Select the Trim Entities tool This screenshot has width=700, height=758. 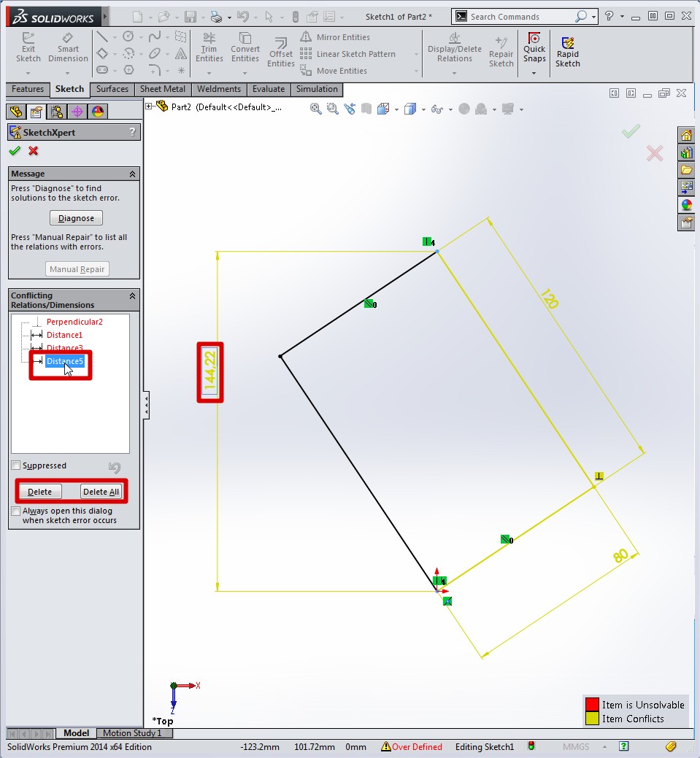coord(209,47)
